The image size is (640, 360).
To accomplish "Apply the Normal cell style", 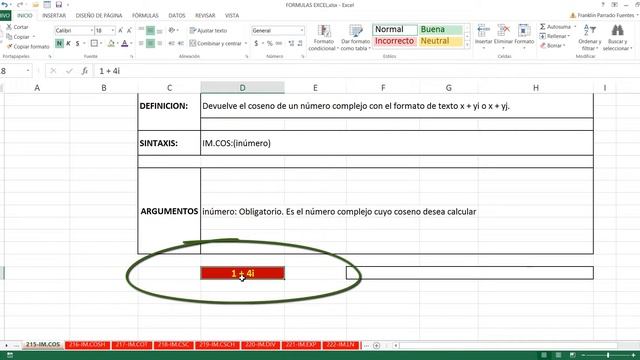I will click(x=395, y=29).
